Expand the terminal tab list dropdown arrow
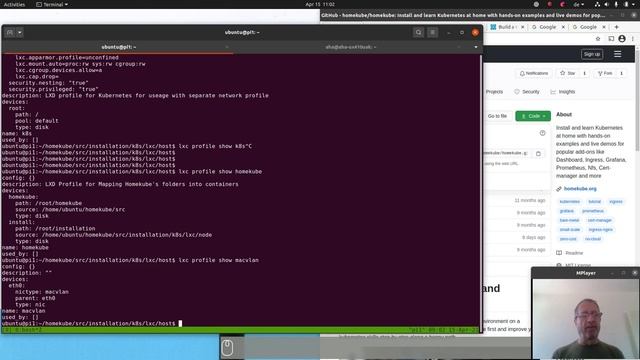 coord(476,47)
